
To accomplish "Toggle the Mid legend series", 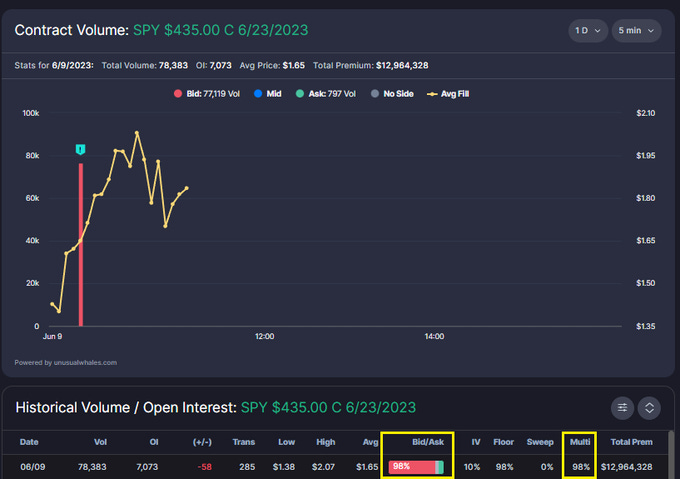I will (268, 94).
